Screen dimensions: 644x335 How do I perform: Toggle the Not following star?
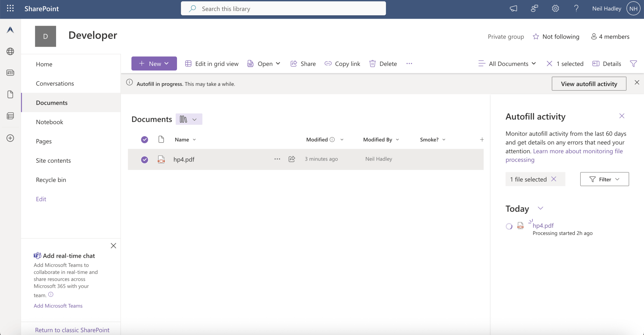(536, 37)
